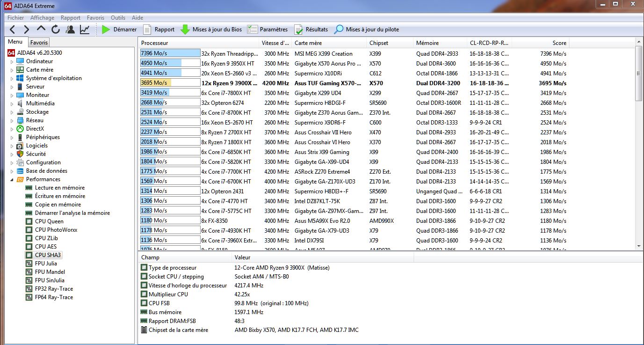This screenshot has height=345, width=644.
Task: Sort by the Chipset column header
Action: (x=391, y=43)
